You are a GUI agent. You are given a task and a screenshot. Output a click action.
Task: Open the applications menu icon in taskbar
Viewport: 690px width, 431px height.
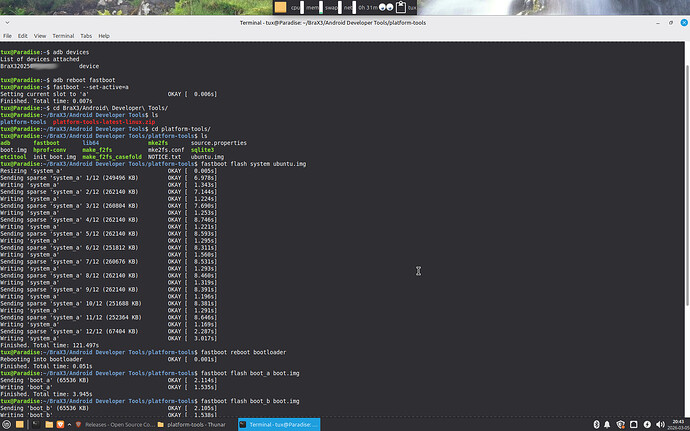click(6, 424)
